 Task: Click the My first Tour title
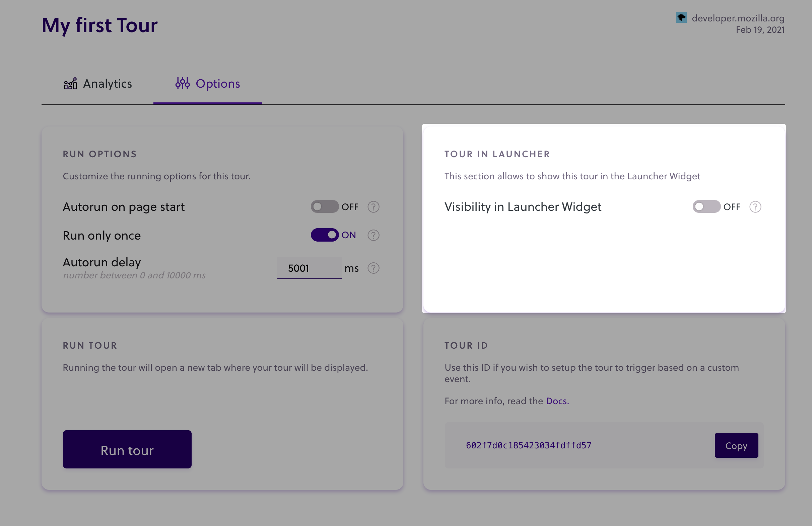99,25
